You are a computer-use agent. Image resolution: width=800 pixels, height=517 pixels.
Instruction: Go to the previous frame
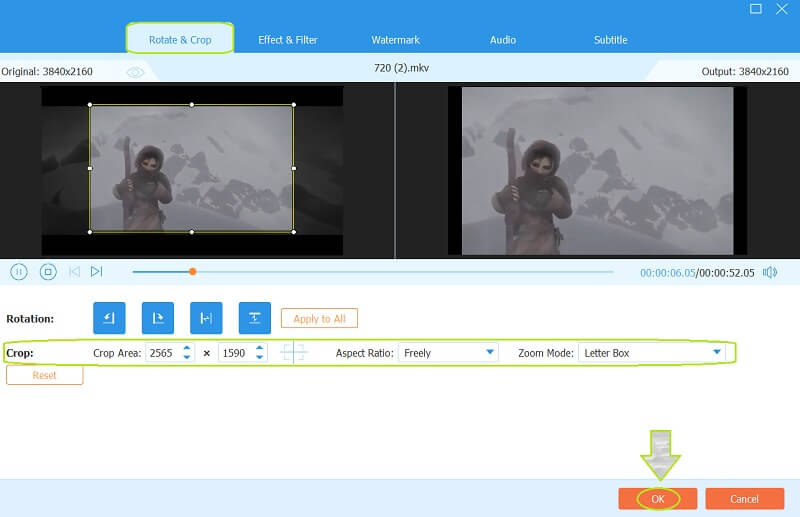[x=74, y=272]
